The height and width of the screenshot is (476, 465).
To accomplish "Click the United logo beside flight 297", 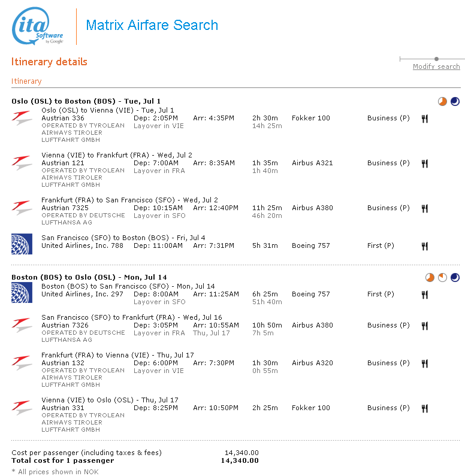I will coord(22,292).
